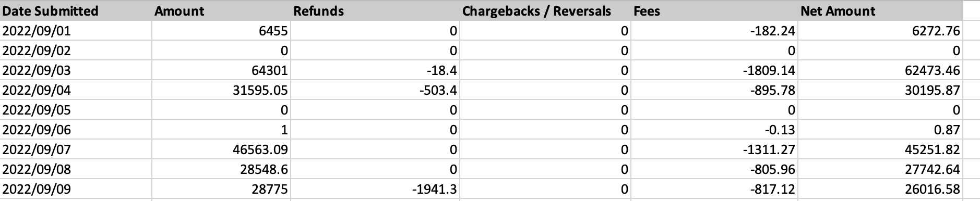
Task: Select the fees cell showing -1809.14
Action: (714, 70)
